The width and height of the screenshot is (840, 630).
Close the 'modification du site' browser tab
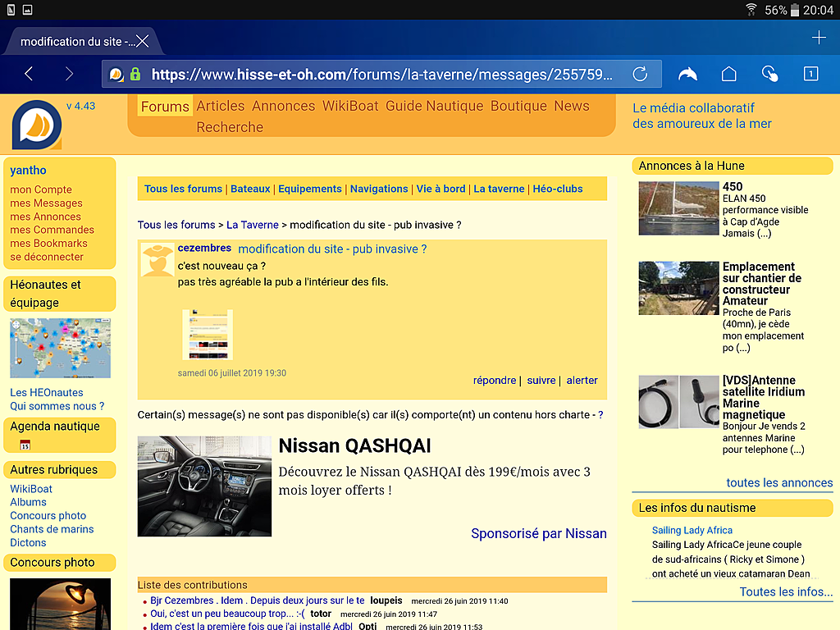pyautogui.click(x=143, y=41)
